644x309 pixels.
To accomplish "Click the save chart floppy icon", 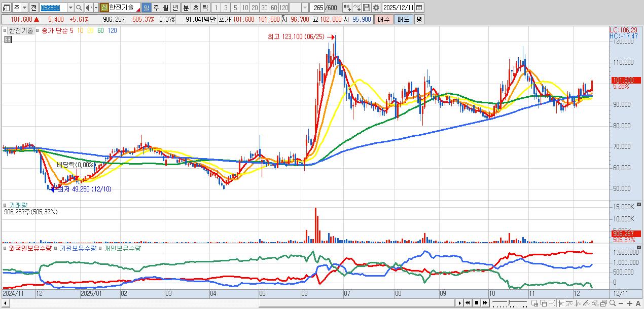I will click(x=366, y=8).
